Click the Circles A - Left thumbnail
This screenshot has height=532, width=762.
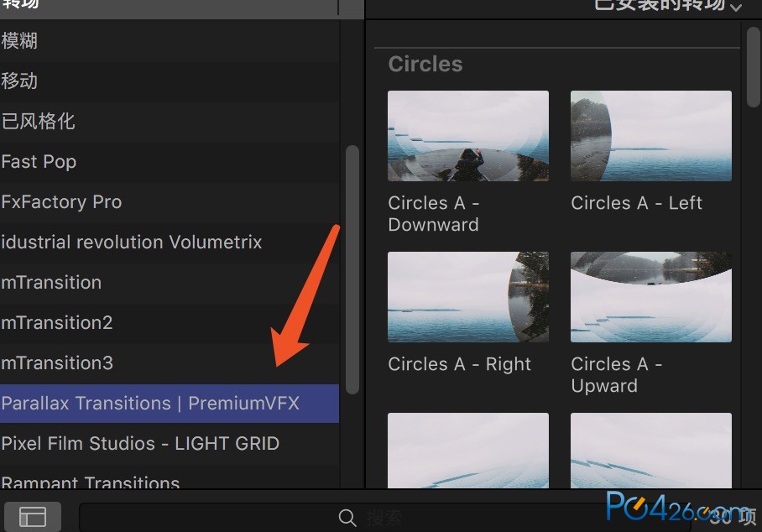tap(650, 136)
